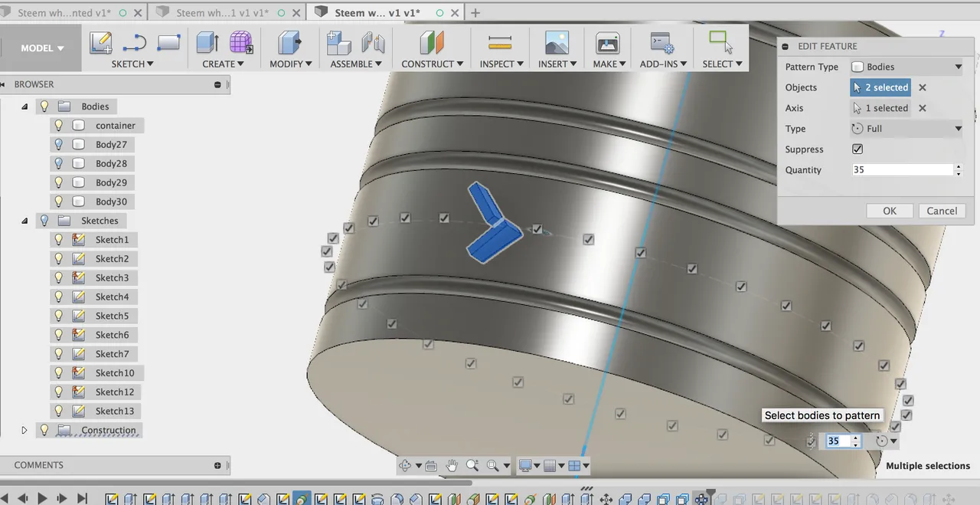This screenshot has height=505, width=980.
Task: Click the Create Sketch tool icon
Action: (x=101, y=42)
